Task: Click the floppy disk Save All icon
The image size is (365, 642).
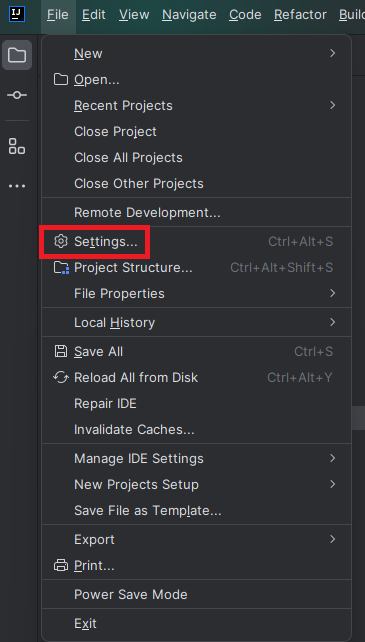Action: [61, 351]
